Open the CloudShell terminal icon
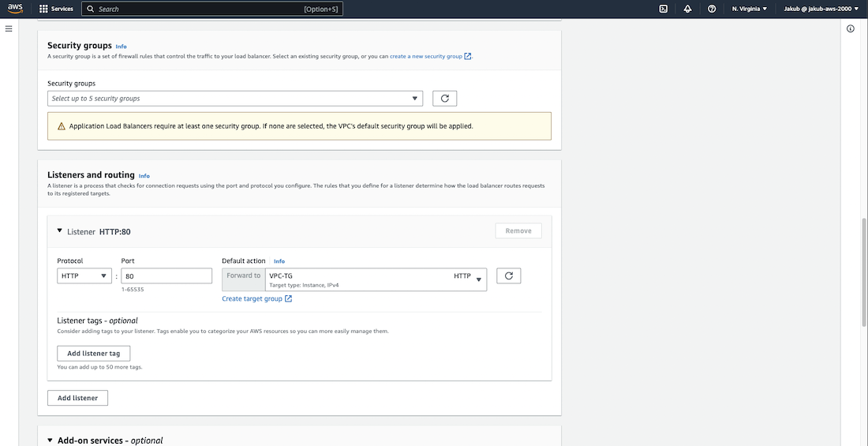The height and width of the screenshot is (446, 868). (x=664, y=9)
